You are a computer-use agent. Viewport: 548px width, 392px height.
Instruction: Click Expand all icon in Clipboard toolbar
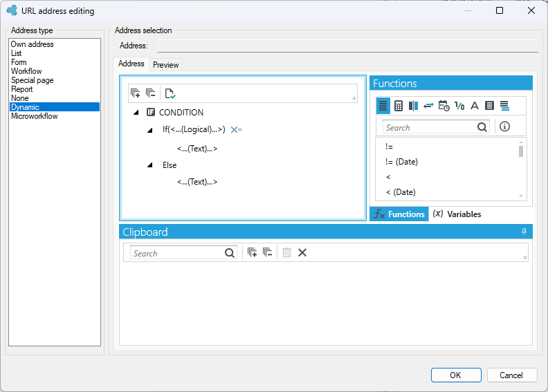pos(252,252)
